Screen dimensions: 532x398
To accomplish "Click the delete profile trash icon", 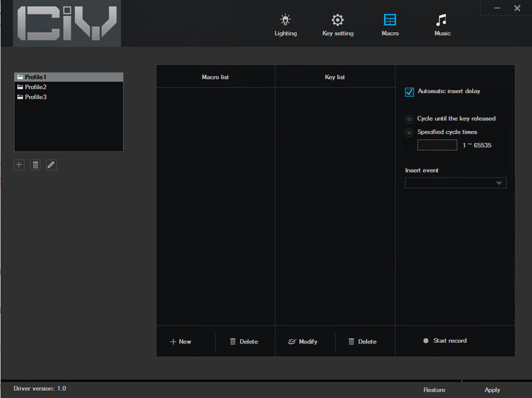I will [35, 165].
